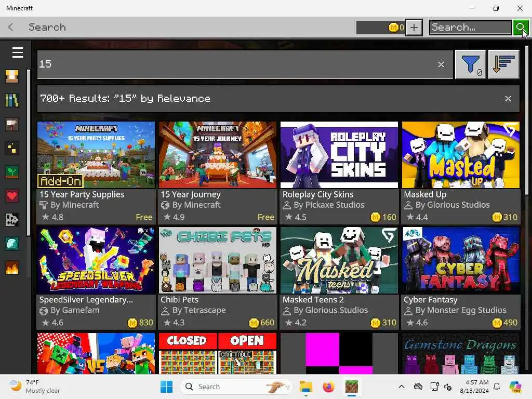Open the mobs VS pack thumbnail

pyautogui.click(x=96, y=353)
